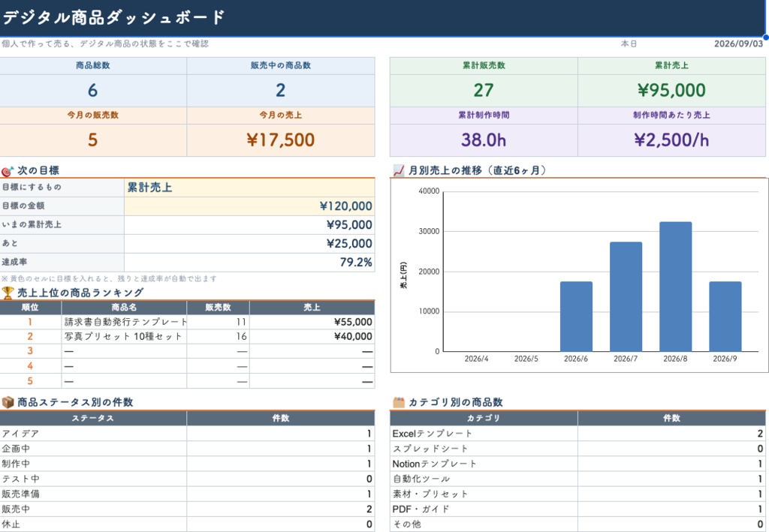The image size is (769, 532).
Task: Select the 商品名 column header
Action: click(x=124, y=308)
